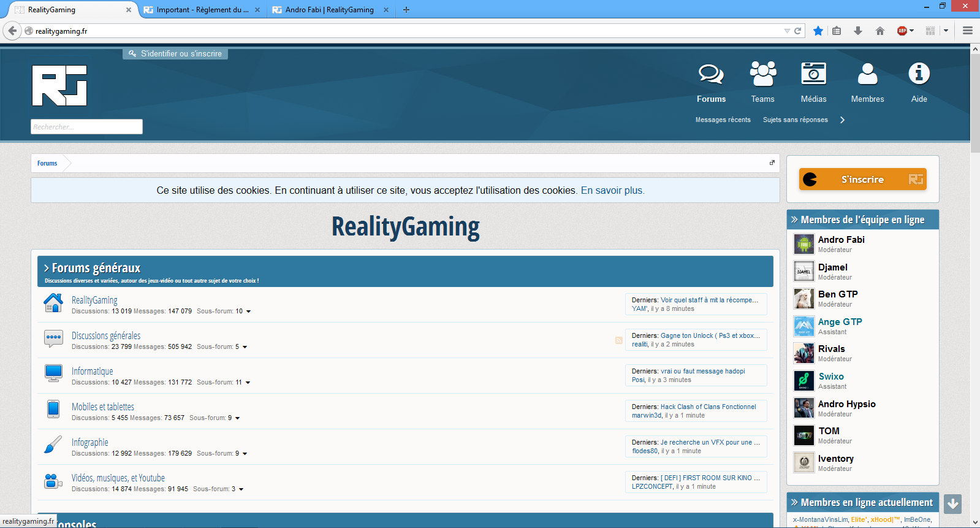Click the RealityGaming forum house icon
Viewport: 980px width, 528px height.
(x=53, y=303)
